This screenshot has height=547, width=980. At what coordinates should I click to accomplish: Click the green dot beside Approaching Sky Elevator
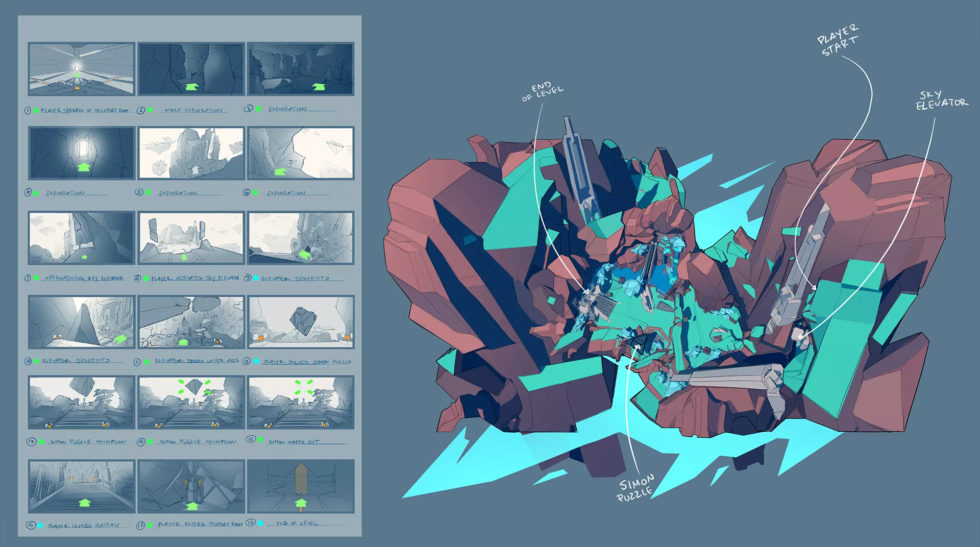pyautogui.click(x=36, y=278)
